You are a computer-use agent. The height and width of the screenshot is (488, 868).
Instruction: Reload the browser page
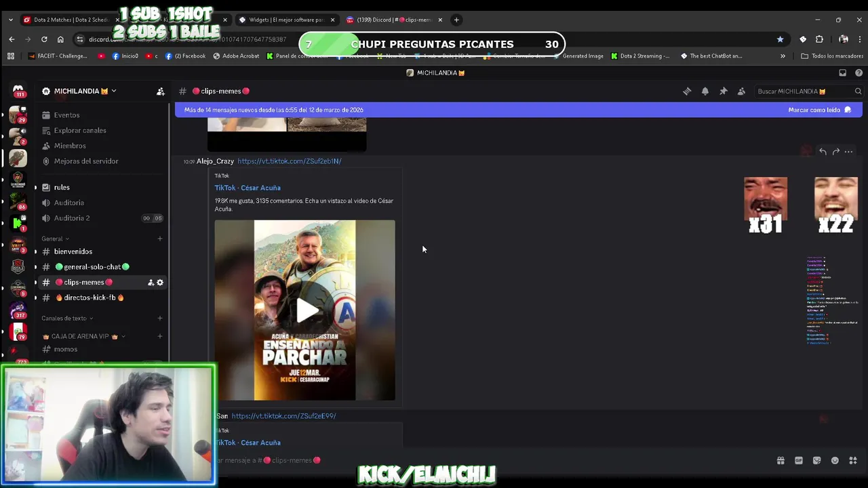click(x=44, y=39)
